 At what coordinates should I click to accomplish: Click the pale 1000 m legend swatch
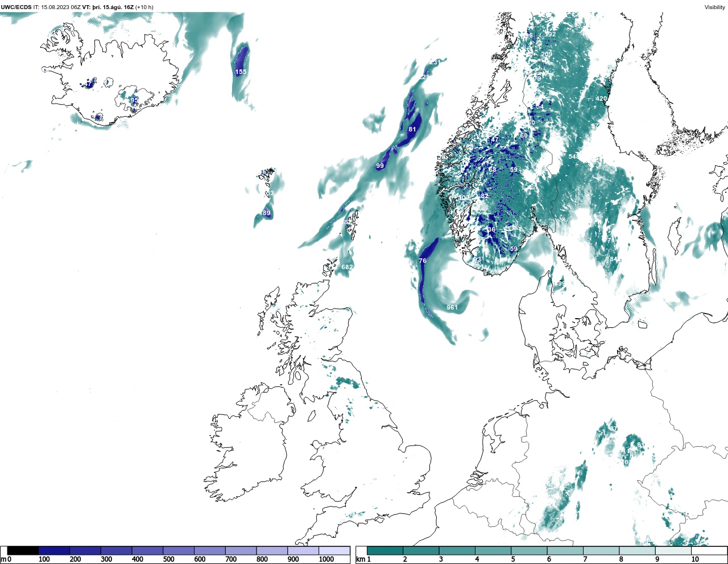[x=334, y=550]
